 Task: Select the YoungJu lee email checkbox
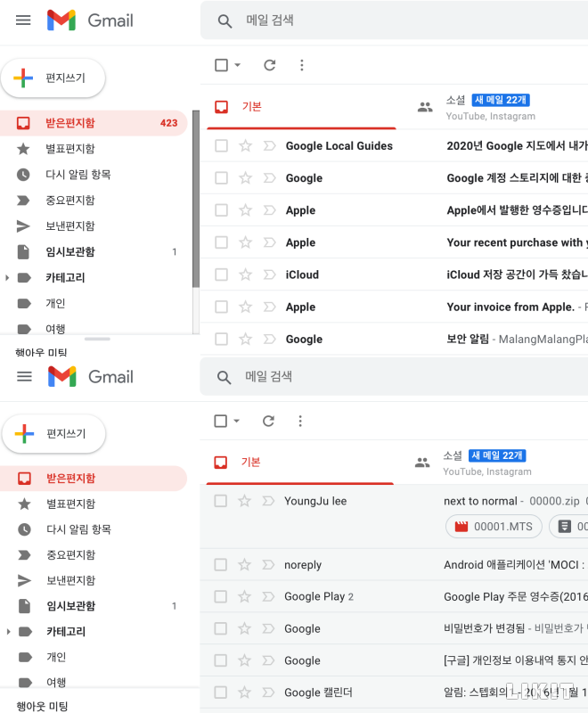coord(220,501)
